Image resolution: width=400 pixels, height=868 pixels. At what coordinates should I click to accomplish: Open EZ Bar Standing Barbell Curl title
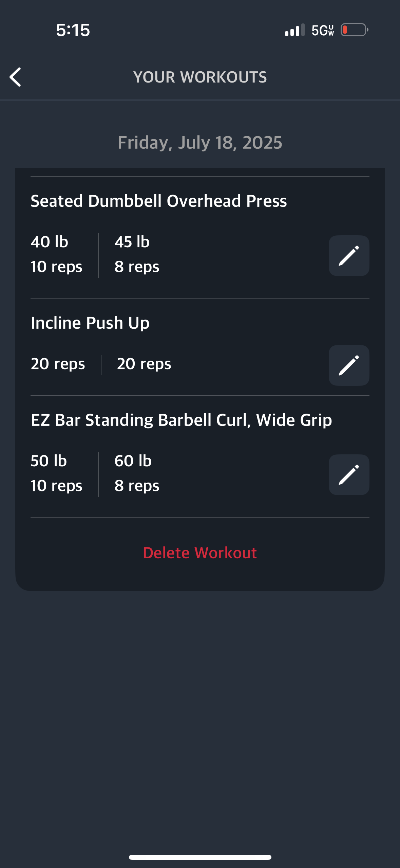[x=181, y=420]
